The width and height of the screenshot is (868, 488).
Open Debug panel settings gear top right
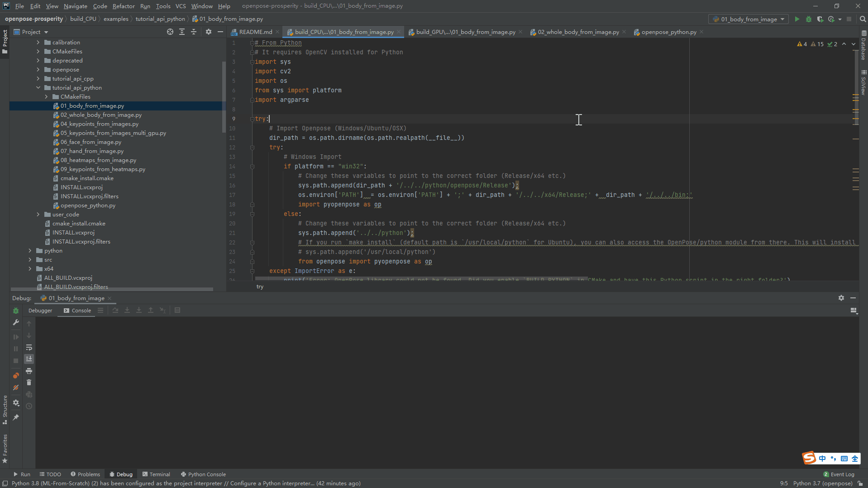coord(841,298)
